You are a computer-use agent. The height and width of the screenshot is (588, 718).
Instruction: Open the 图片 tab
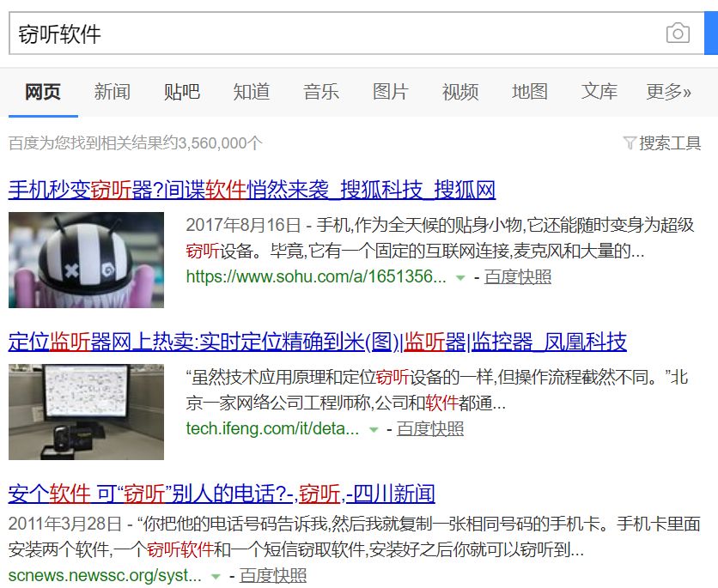391,92
